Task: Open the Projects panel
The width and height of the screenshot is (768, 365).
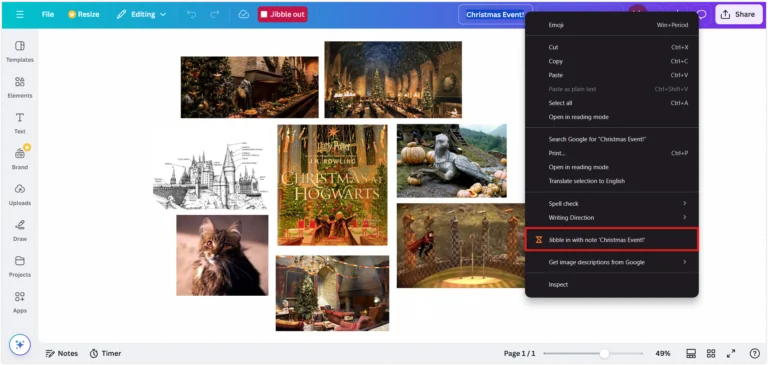Action: click(20, 266)
